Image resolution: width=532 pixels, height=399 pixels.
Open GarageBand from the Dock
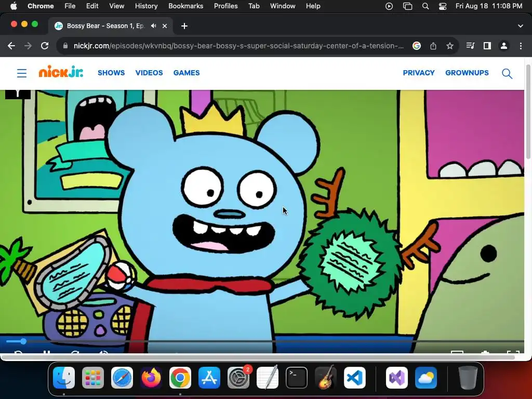(x=326, y=377)
